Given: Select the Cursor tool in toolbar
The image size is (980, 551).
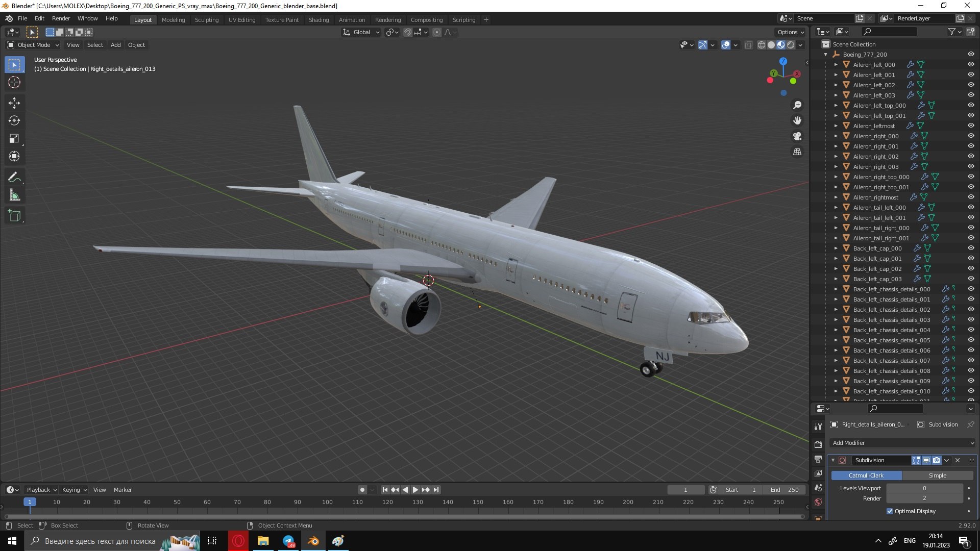Looking at the screenshot, I should 14,83.
